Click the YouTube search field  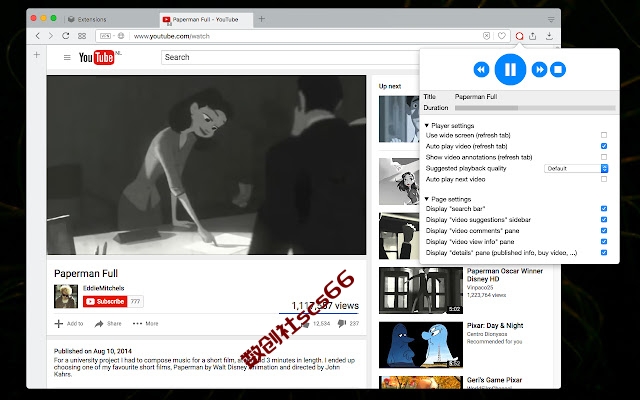[x=290, y=57]
